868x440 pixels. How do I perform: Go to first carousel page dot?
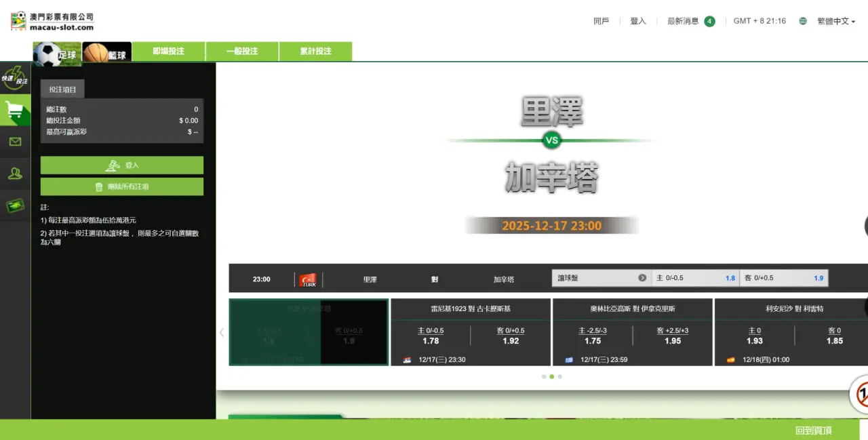tap(544, 376)
